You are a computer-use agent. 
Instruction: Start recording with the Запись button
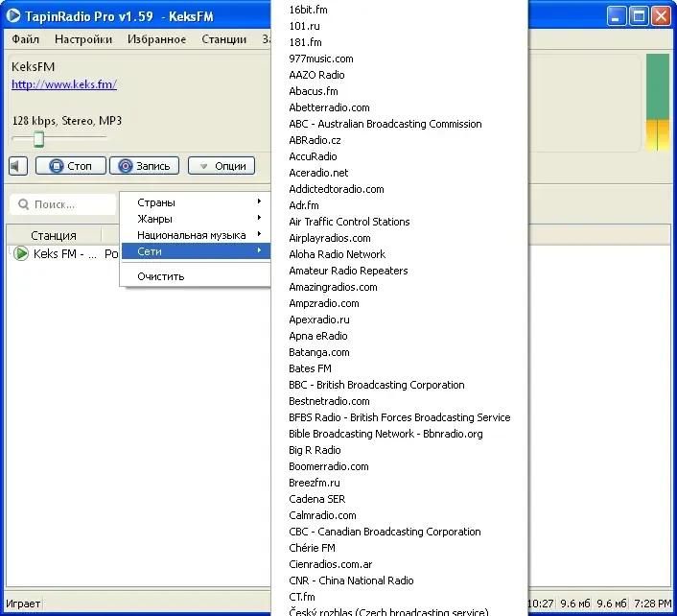point(144,166)
